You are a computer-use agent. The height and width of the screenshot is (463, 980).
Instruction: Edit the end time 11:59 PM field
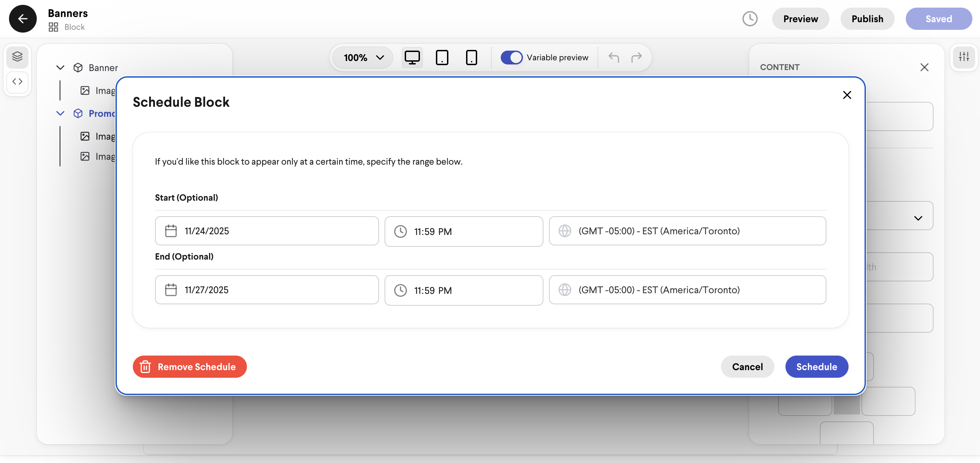(x=463, y=290)
